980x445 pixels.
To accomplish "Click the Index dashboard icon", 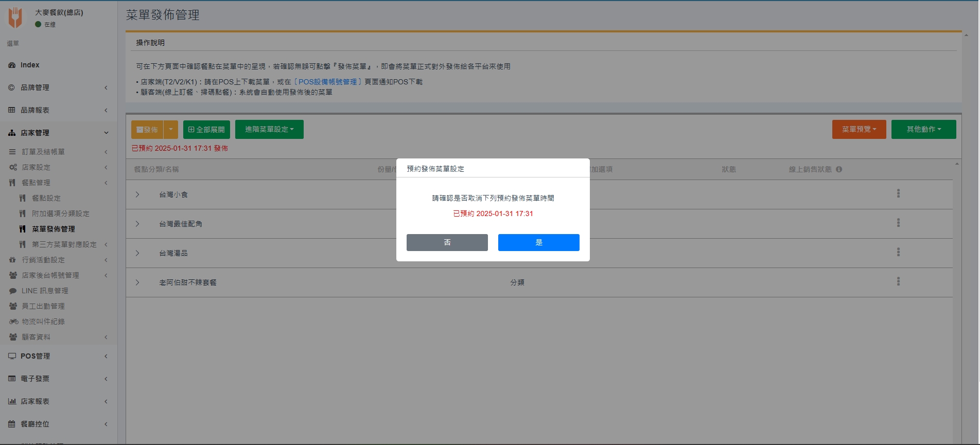I will coord(12,65).
